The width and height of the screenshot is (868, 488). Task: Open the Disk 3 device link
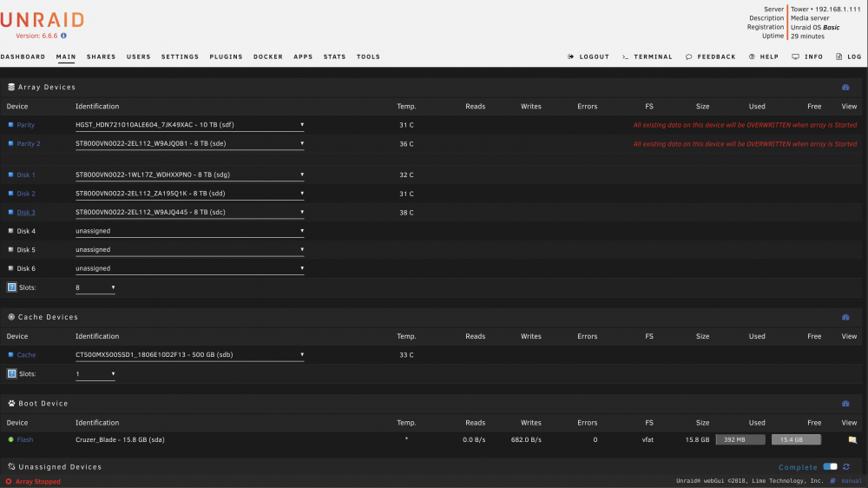click(x=26, y=213)
